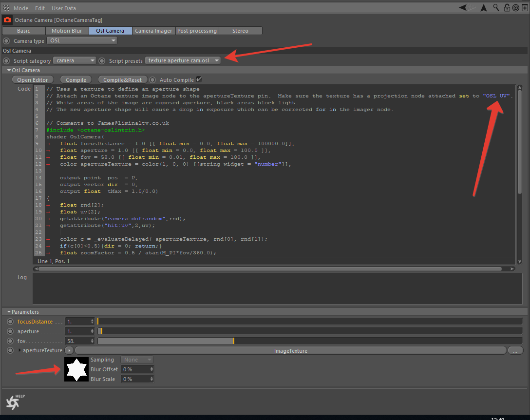Click the fov slider track

[x=310, y=341]
